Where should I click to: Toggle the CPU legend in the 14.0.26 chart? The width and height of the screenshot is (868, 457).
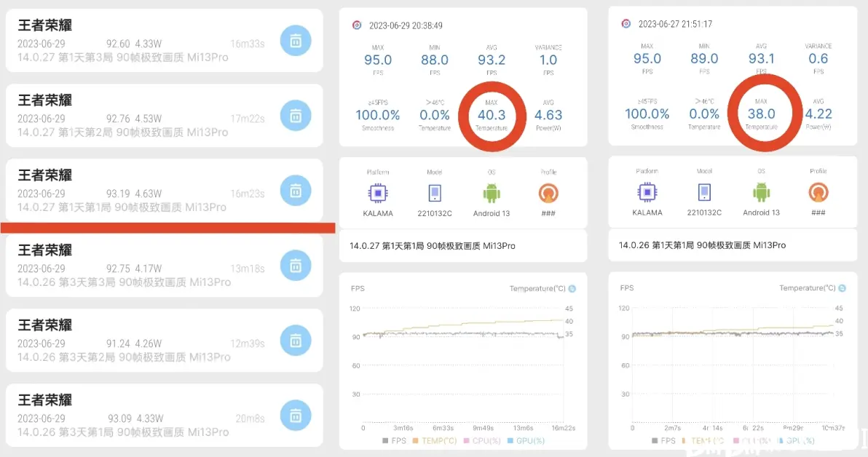pos(751,441)
